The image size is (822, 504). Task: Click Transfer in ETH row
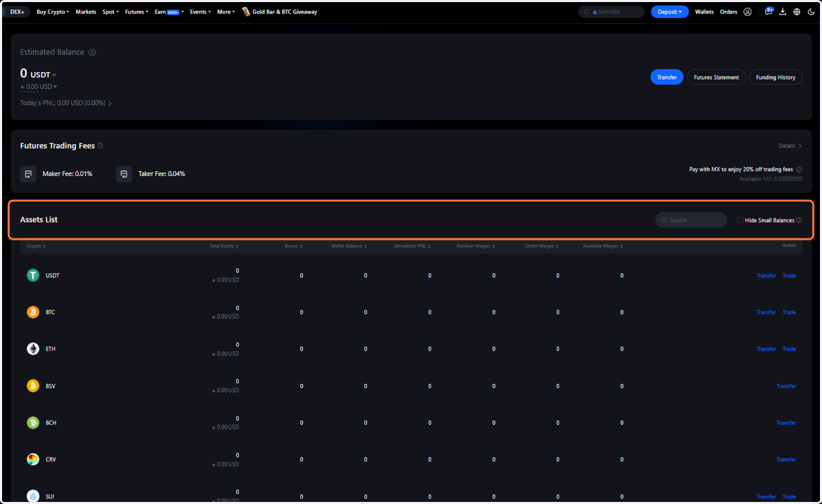click(767, 349)
